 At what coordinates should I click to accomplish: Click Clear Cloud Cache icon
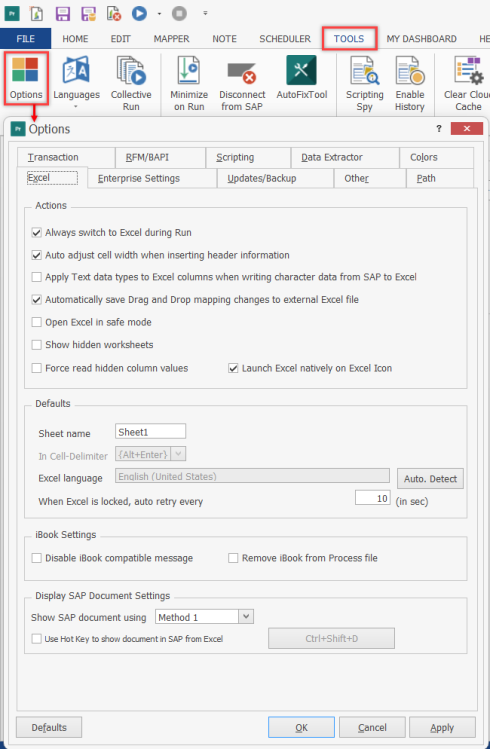[468, 71]
